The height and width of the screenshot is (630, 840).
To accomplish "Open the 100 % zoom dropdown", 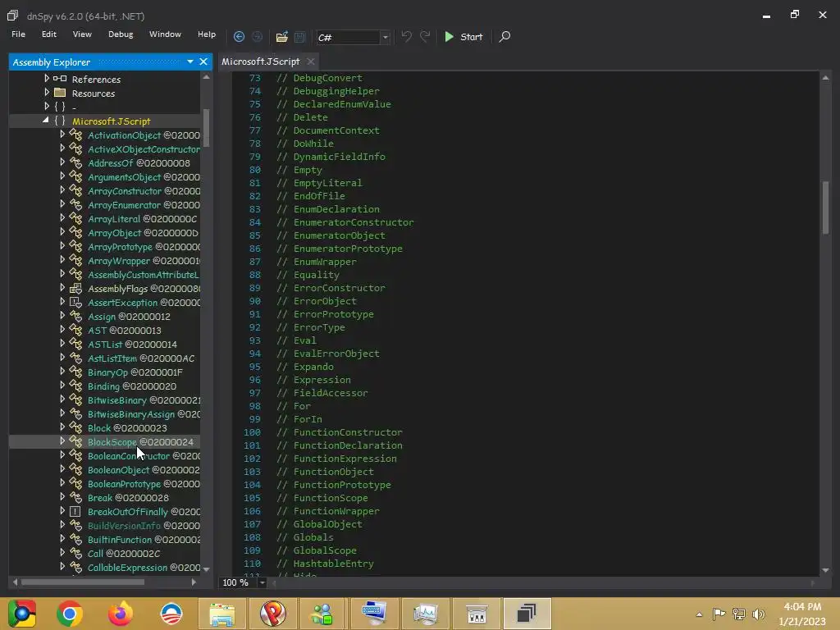I will pos(262,583).
